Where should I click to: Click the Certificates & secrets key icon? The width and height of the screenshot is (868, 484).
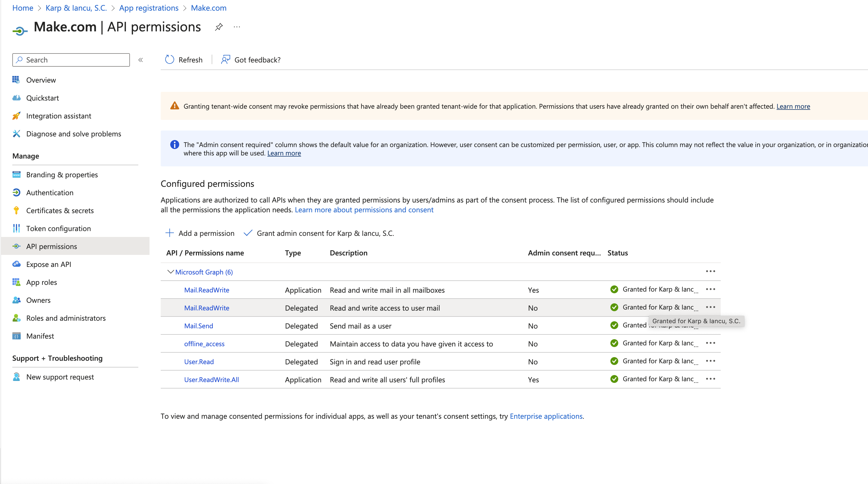pyautogui.click(x=16, y=210)
